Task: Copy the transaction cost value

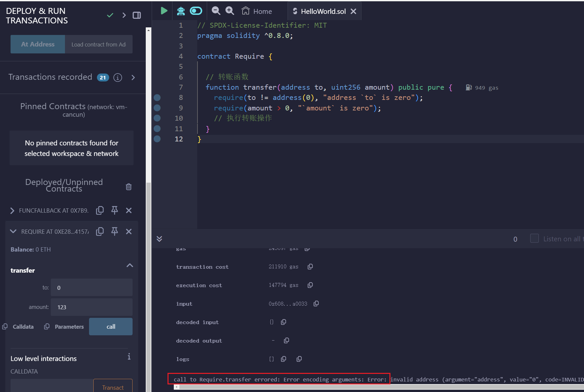Action: point(310,267)
